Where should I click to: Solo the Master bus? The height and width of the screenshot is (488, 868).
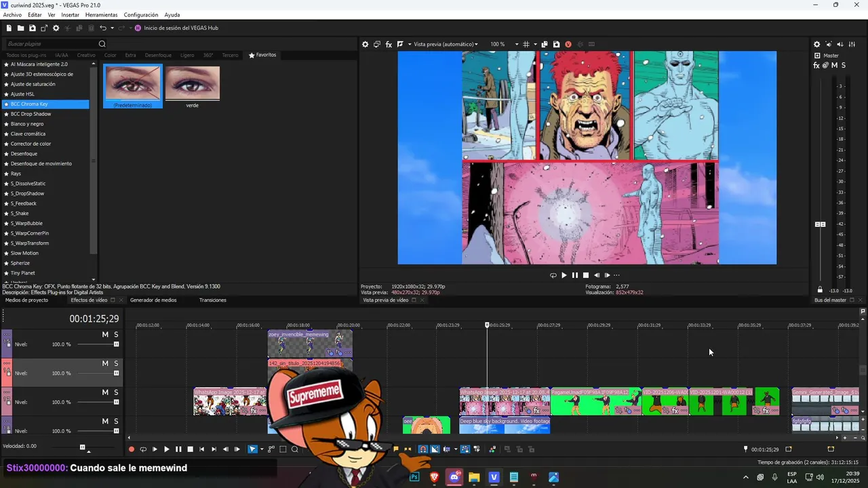844,66
